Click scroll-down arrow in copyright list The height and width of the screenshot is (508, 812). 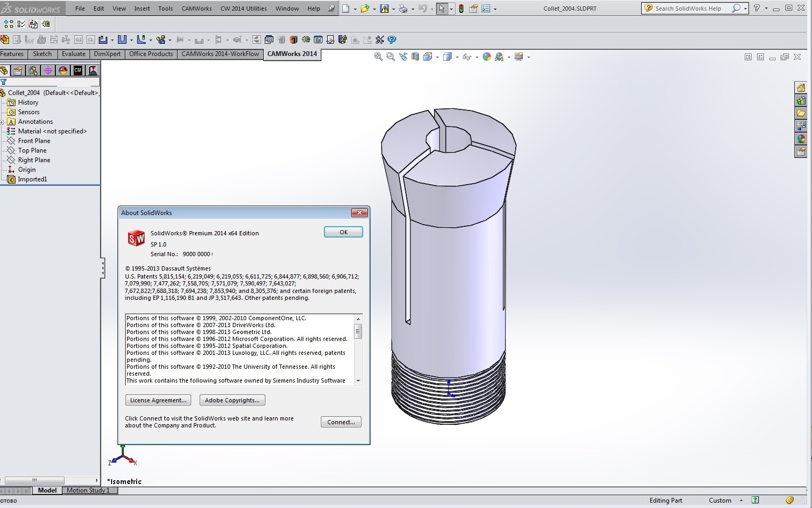(x=358, y=381)
